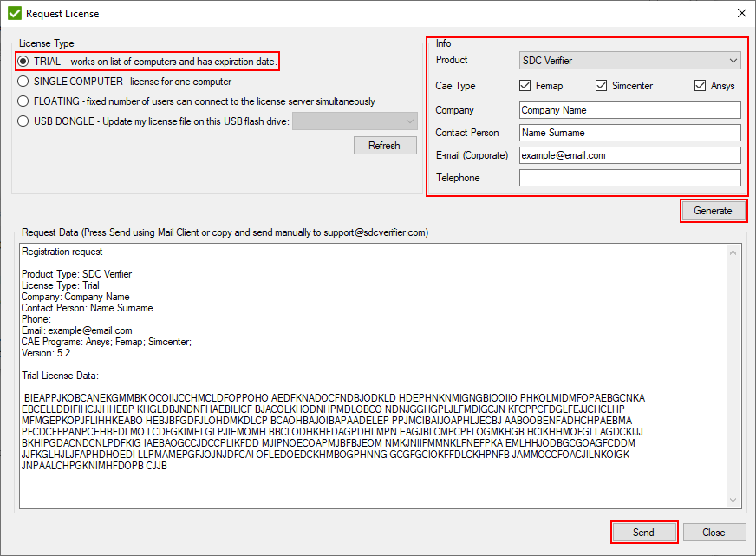The image size is (756, 556).
Task: Click the 'Email: example@email.com' request line
Action: pos(76,330)
